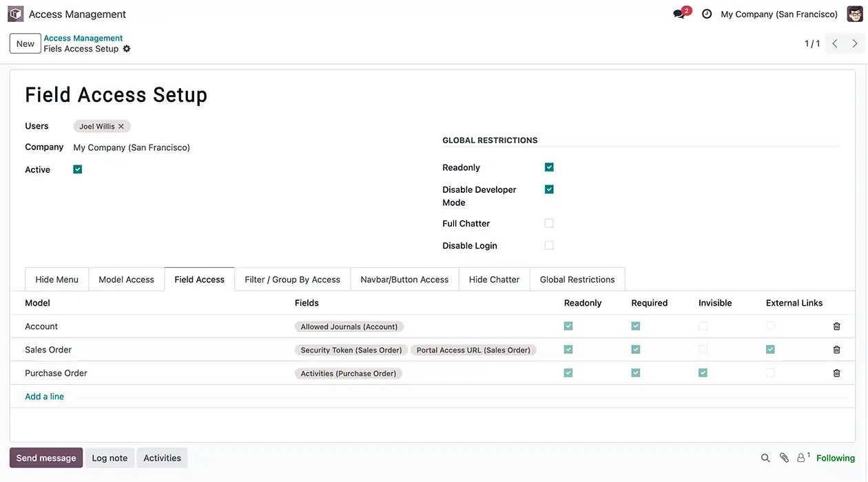Open the messages chat notification icon
The width and height of the screenshot is (868, 482).
(679, 14)
